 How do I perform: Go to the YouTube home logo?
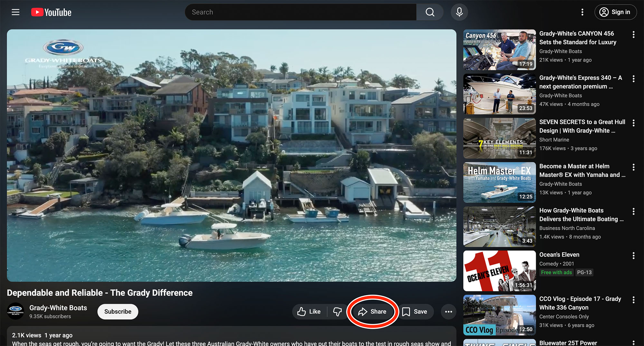click(51, 12)
